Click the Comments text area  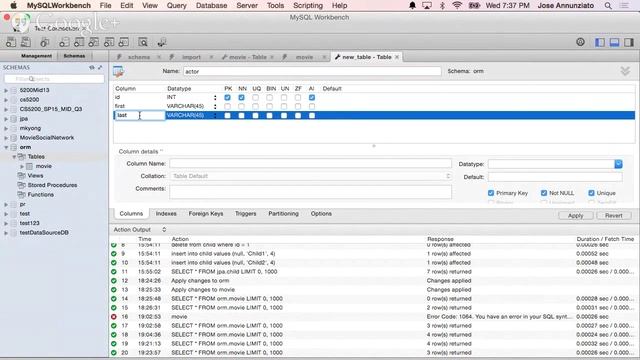(x=310, y=192)
